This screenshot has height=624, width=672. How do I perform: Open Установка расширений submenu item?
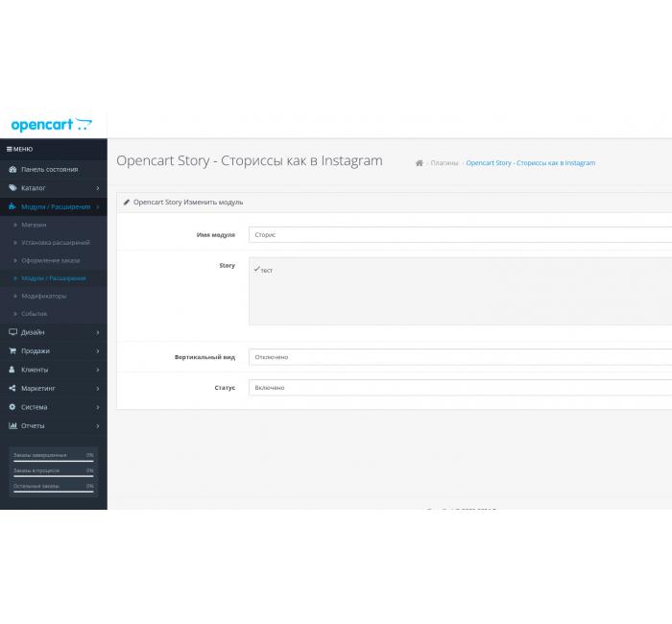[54, 243]
